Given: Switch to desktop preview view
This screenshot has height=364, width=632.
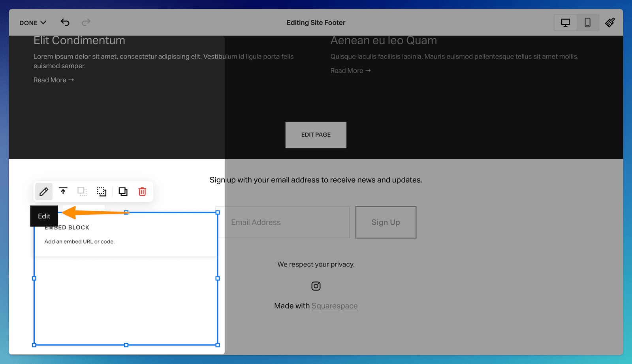Looking at the screenshot, I should pos(565,23).
